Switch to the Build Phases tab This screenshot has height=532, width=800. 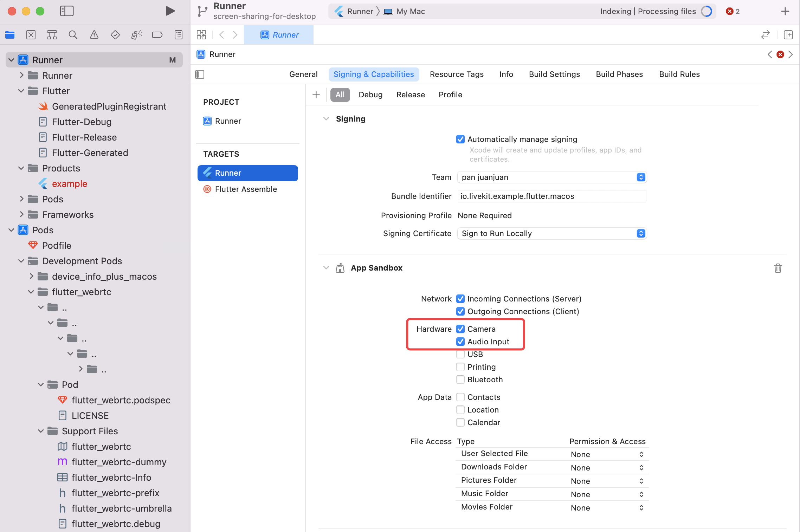pos(619,74)
